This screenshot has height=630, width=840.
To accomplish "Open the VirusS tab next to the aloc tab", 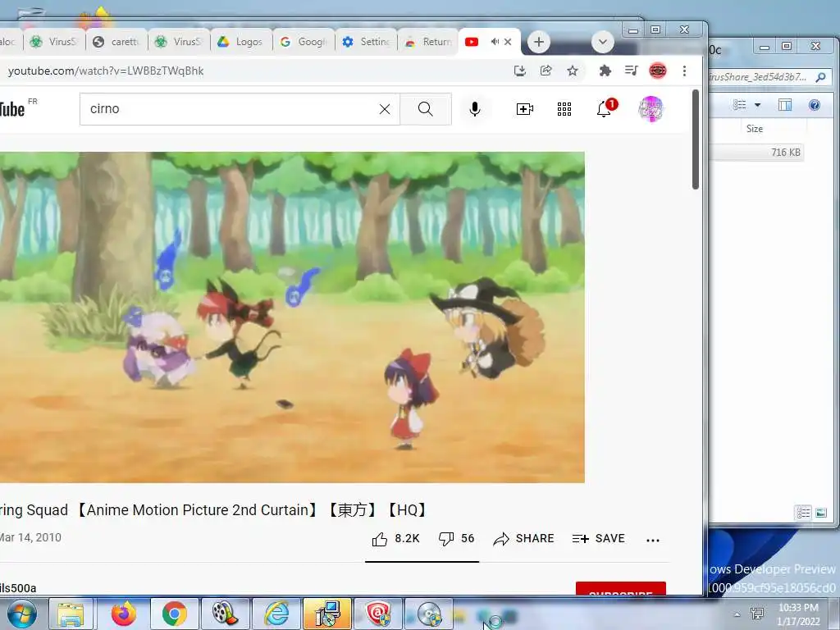I will click(54, 42).
